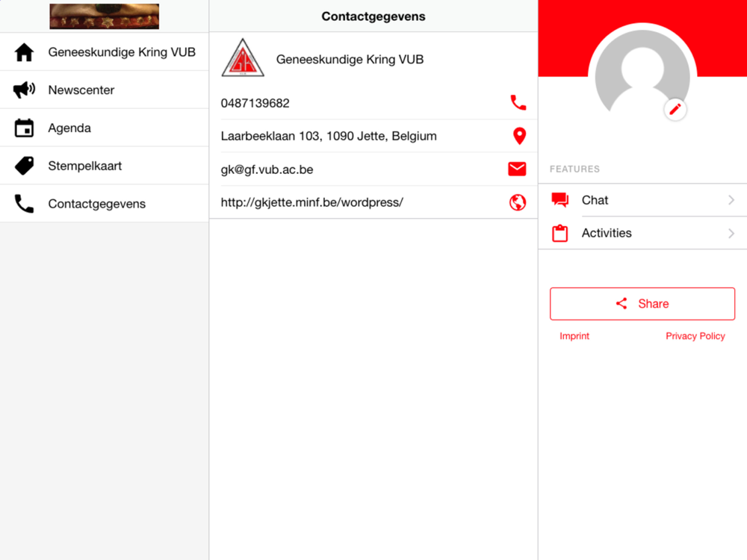
Task: Click the red chat bubbles icon
Action: 560,200
